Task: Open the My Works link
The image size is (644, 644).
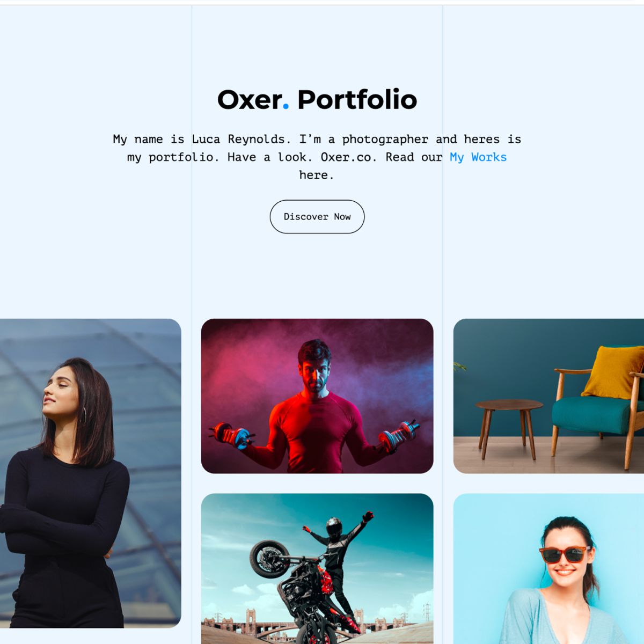Action: click(x=478, y=157)
